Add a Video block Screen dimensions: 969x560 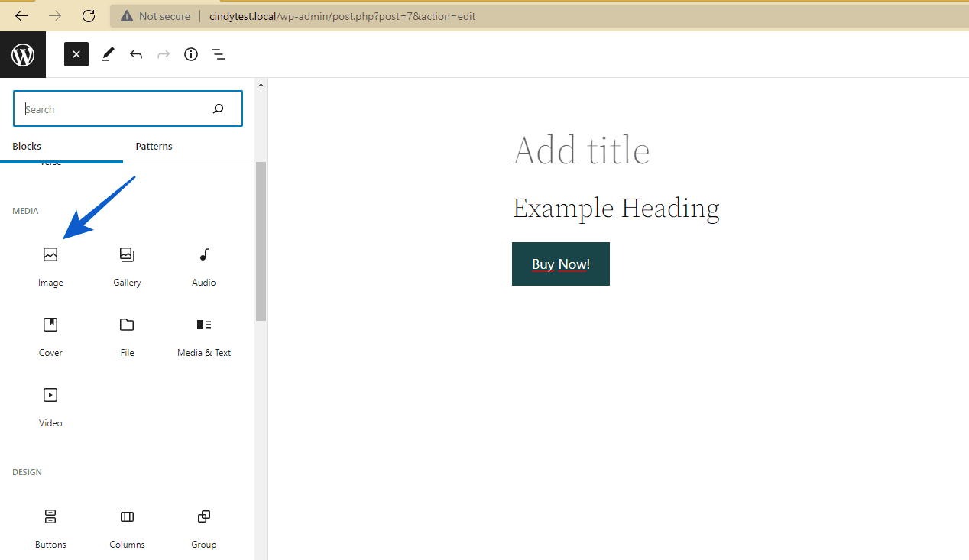pos(50,395)
